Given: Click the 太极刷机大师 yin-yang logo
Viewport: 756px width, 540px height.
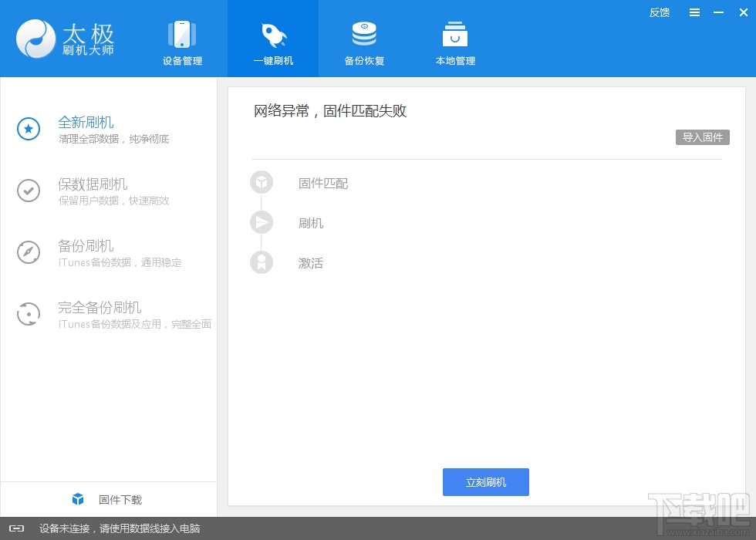Looking at the screenshot, I should click(35, 39).
